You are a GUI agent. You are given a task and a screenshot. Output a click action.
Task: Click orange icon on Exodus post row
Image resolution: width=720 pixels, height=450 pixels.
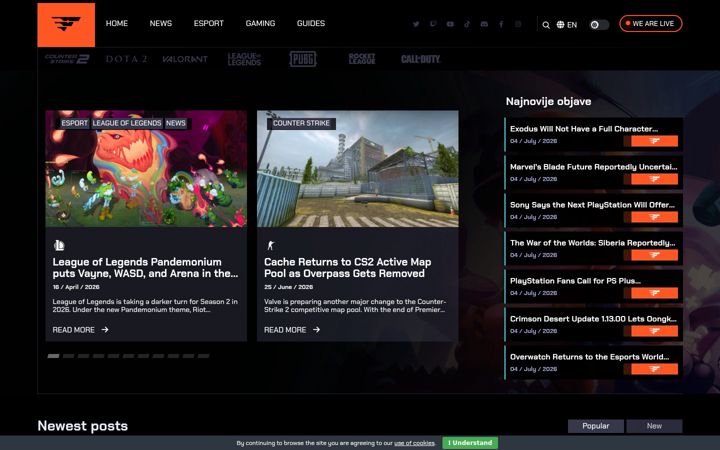click(654, 141)
